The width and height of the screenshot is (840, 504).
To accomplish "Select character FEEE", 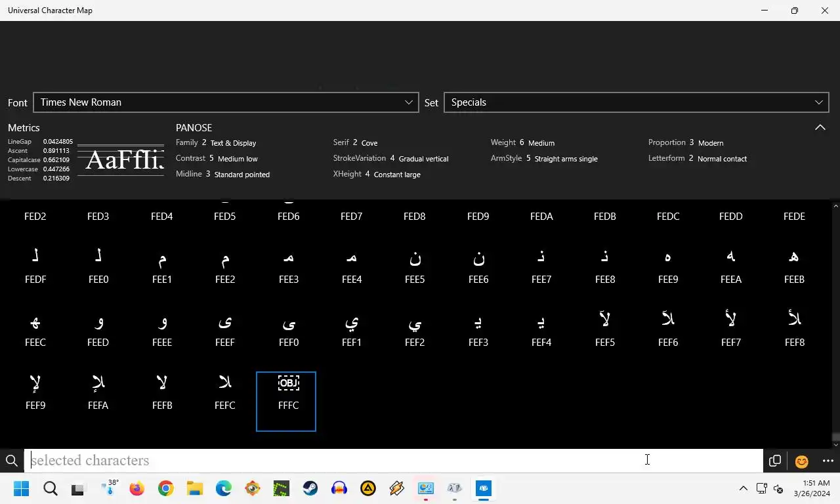I will click(162, 331).
